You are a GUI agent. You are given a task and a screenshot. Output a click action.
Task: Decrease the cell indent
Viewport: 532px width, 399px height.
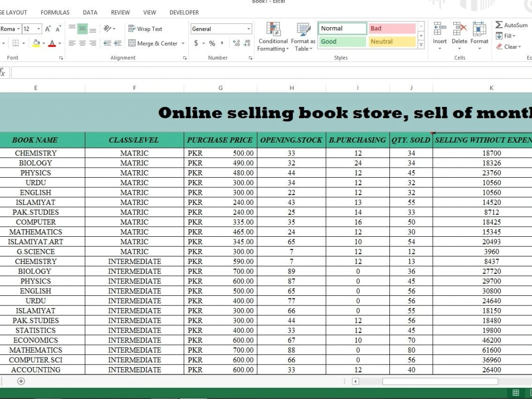click(107, 44)
